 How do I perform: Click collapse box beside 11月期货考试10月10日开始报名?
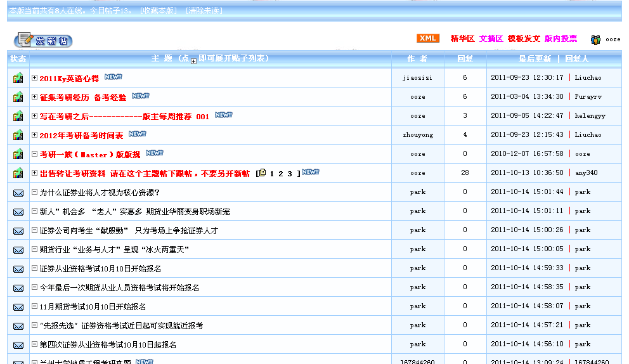tap(34, 306)
